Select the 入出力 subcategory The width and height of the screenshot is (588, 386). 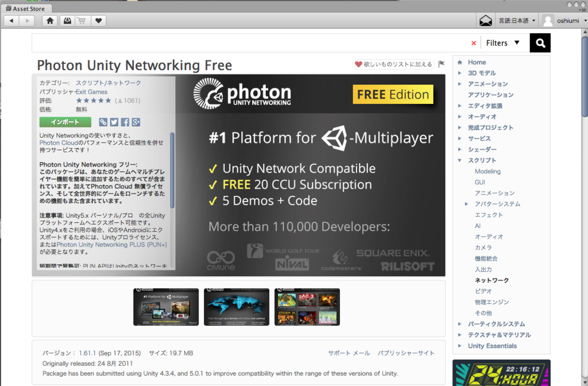click(483, 269)
